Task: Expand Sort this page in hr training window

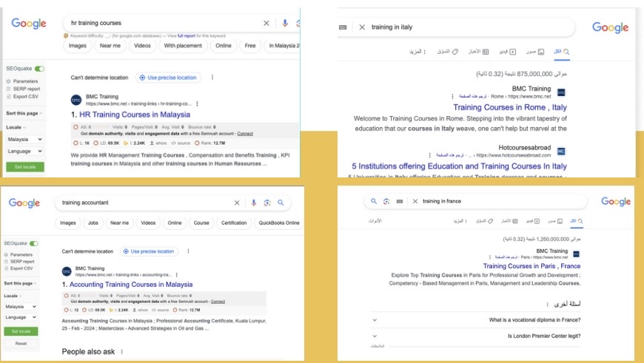Action: [24, 113]
